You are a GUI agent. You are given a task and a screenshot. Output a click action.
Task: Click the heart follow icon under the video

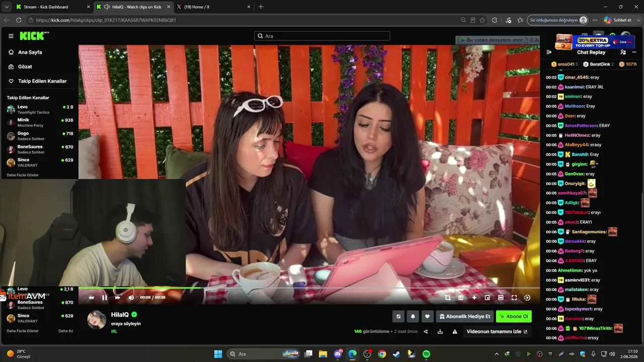coord(427,316)
